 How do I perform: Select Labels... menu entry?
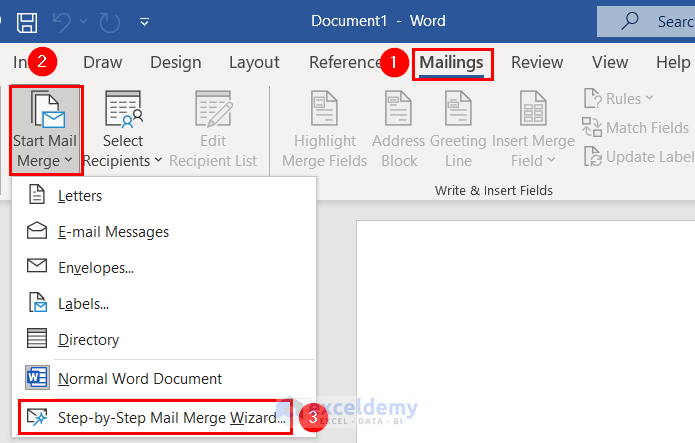[x=164, y=304]
